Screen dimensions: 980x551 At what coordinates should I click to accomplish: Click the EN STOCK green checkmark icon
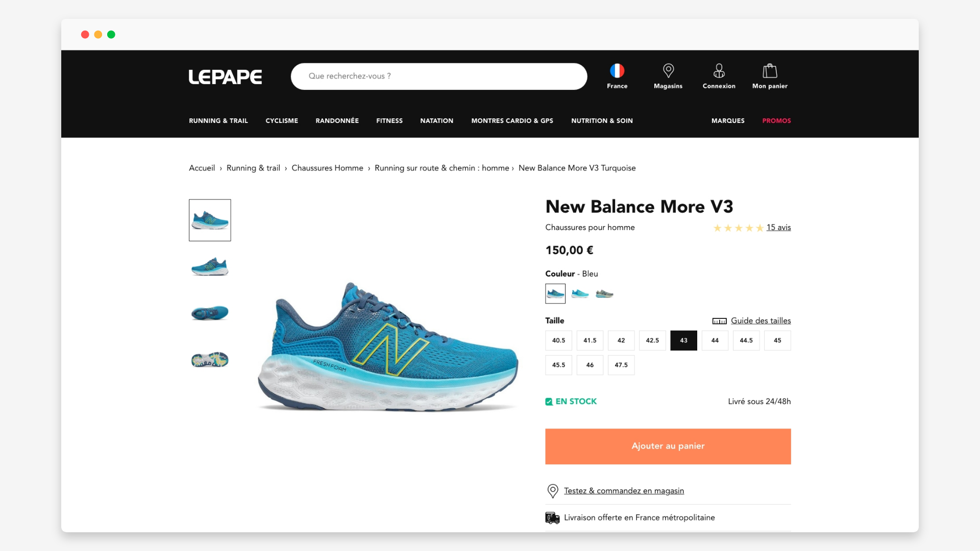[x=549, y=402]
